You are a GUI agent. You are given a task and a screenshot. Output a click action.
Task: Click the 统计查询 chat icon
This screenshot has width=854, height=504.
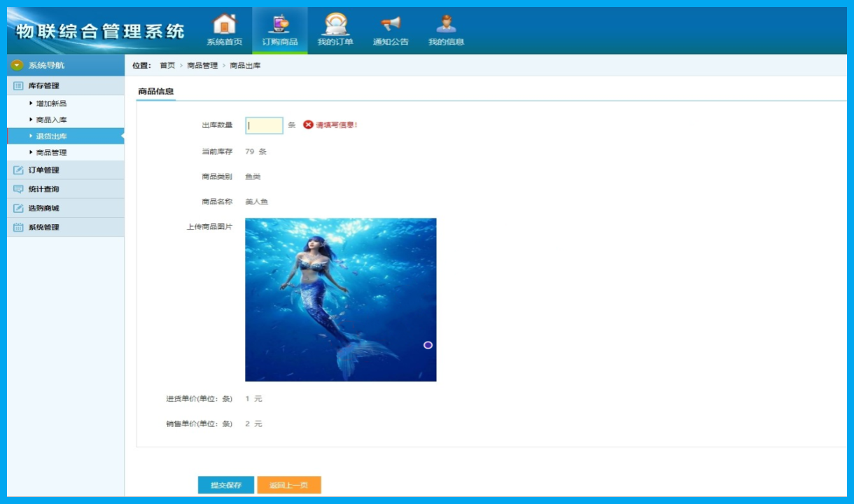point(19,189)
